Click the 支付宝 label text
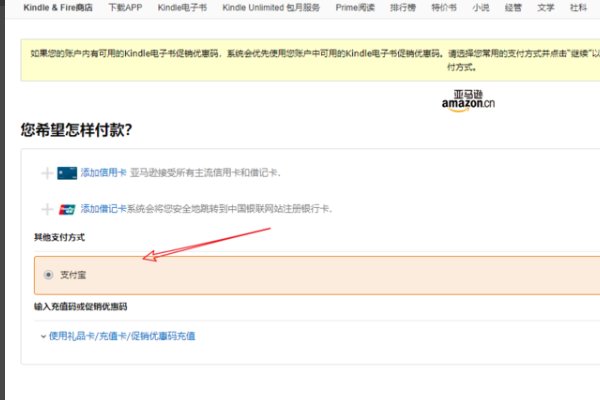600x400 pixels. click(x=73, y=275)
